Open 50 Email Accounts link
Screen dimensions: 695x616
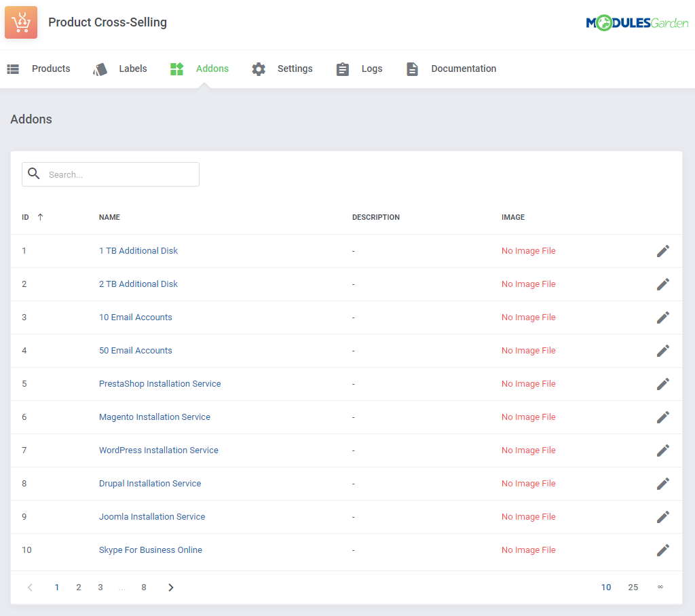pos(136,351)
